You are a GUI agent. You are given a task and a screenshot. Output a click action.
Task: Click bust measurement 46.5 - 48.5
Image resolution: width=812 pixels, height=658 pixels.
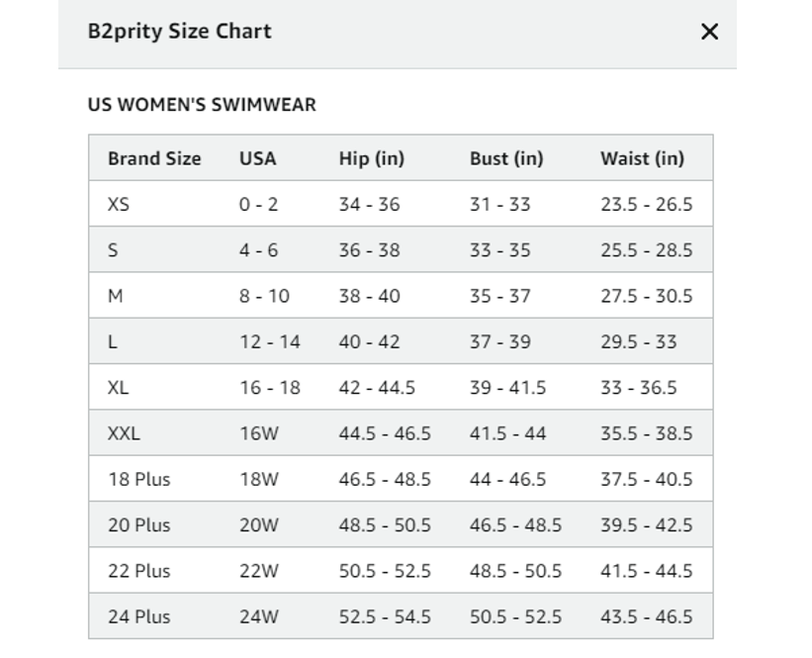point(515,524)
